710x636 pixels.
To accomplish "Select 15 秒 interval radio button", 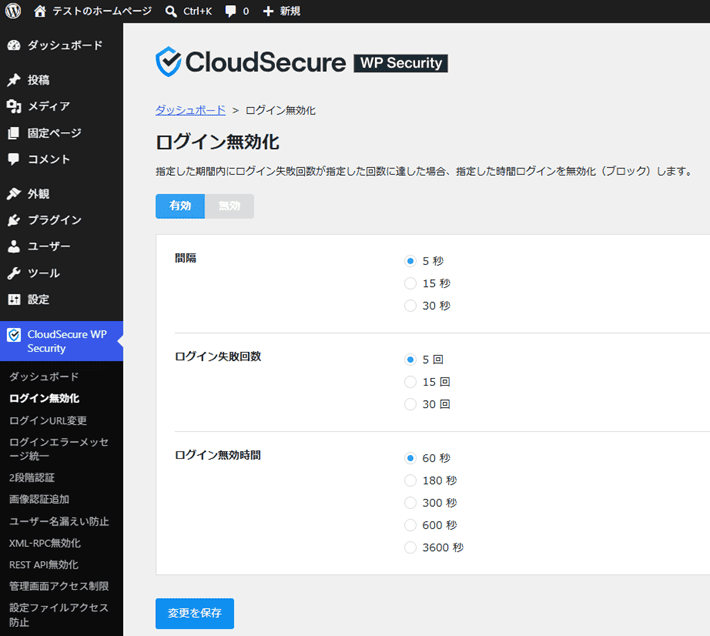I will 410,283.
